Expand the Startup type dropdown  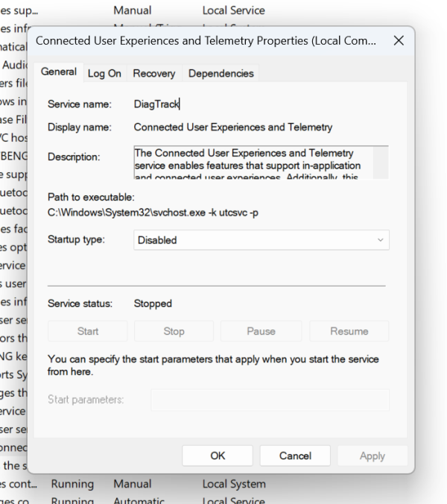click(261, 240)
